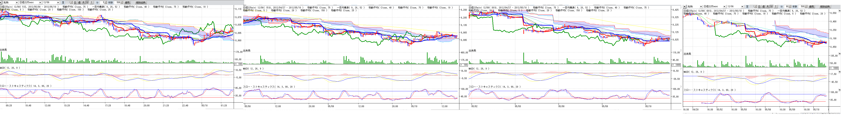
Task: Click the tick (T) button in 5-minute chart toolbar
Action: click(x=92, y=2)
